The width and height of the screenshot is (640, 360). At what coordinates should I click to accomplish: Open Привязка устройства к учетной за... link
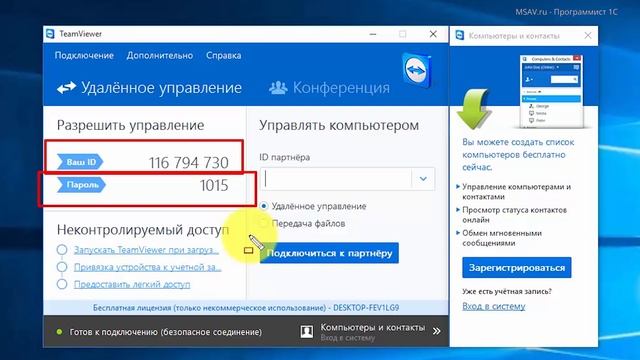[147, 267]
